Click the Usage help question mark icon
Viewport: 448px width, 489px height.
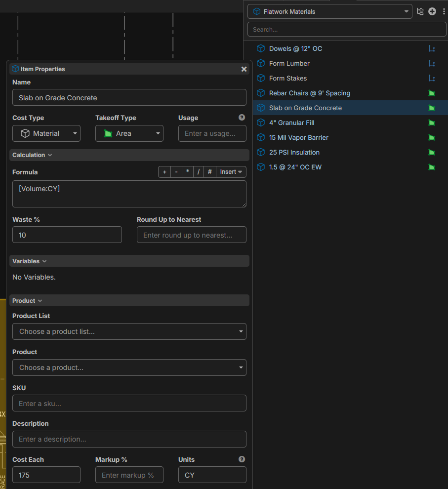[242, 118]
